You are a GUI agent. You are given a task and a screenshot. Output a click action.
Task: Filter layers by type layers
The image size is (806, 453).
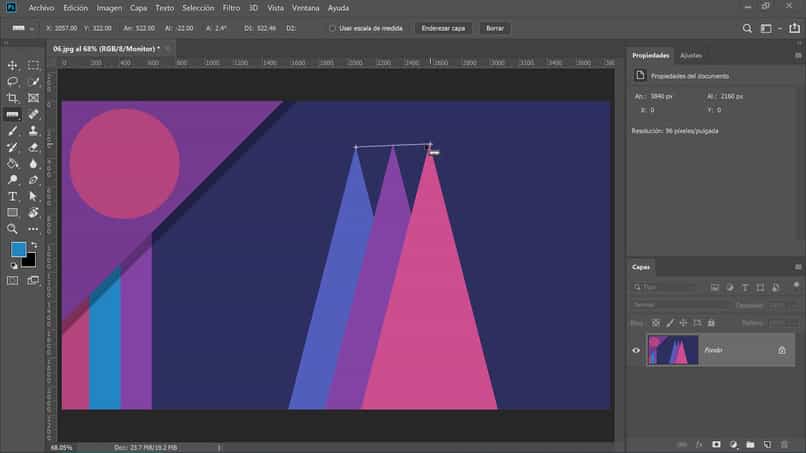[x=745, y=287]
